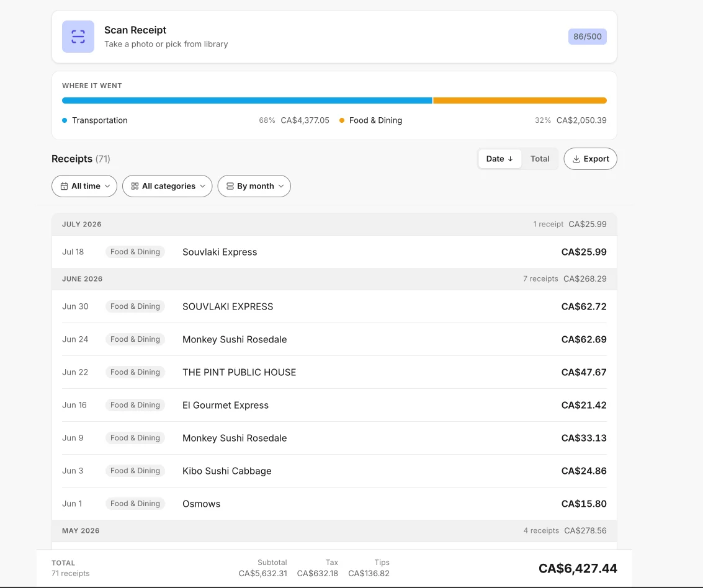This screenshot has width=703, height=588.
Task: Open the Kibo Sushi Cabbage receipt
Action: 334,471
